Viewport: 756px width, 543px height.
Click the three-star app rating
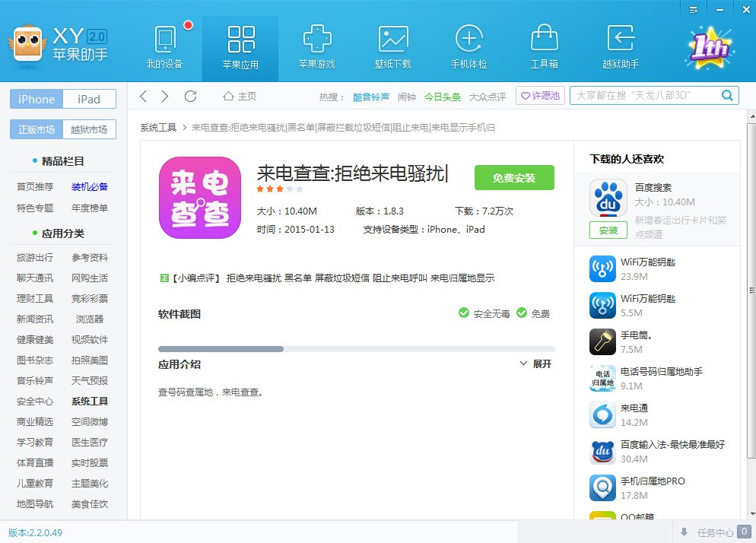tap(280, 189)
